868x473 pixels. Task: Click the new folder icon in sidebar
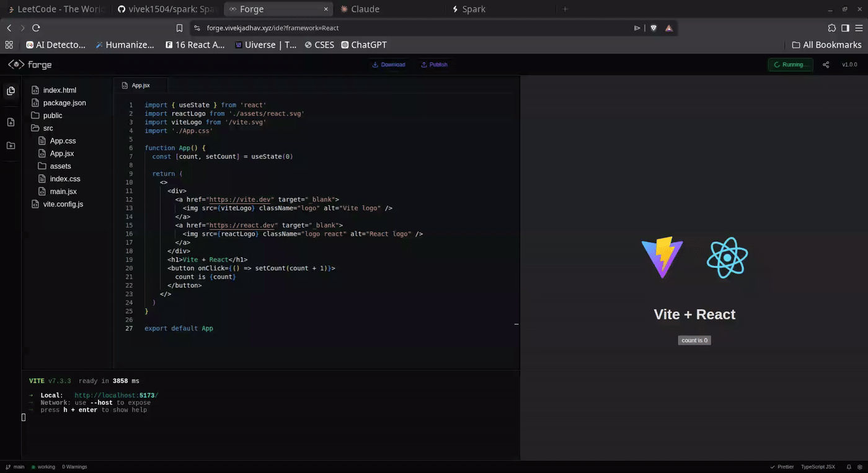click(x=11, y=146)
